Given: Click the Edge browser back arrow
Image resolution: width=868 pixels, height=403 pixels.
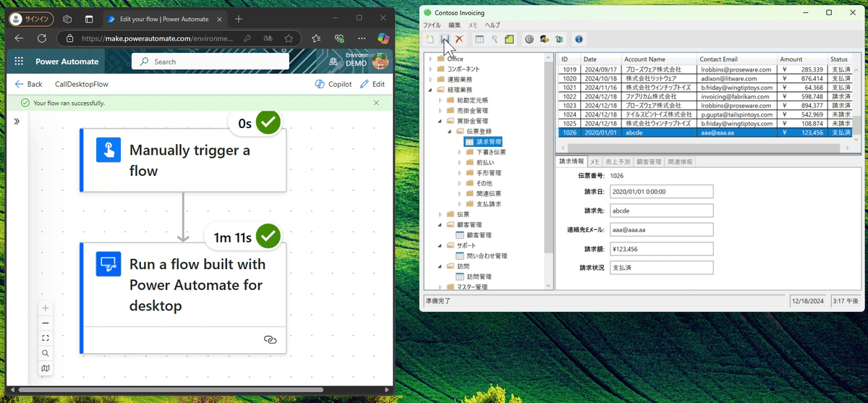Looking at the screenshot, I should [x=19, y=38].
